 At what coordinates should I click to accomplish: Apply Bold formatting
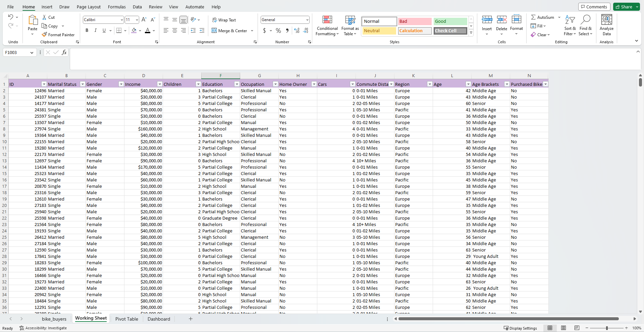pos(87,31)
